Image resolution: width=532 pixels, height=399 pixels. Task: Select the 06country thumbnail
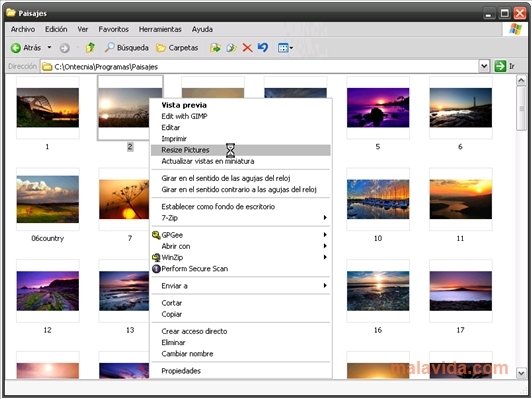pyautogui.click(x=48, y=199)
